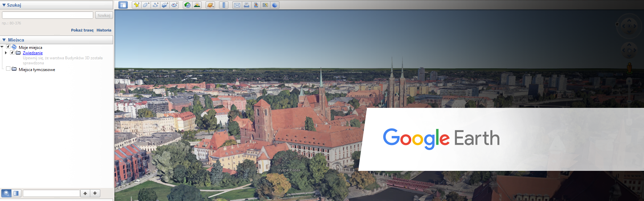Show historical imagery with the clock icon
The width and height of the screenshot is (644, 201).
(187, 5)
